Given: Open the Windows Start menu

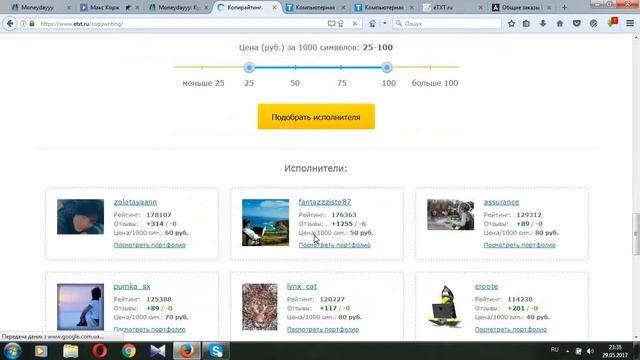Looking at the screenshot, I should click(12, 351).
